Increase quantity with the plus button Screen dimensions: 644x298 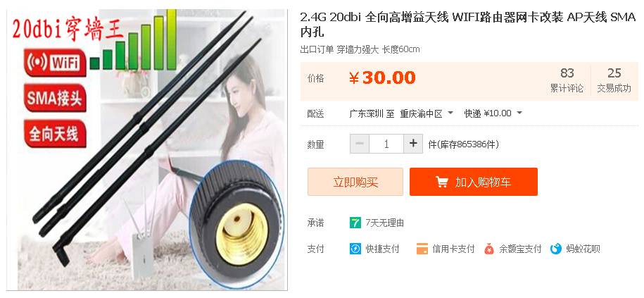413,144
